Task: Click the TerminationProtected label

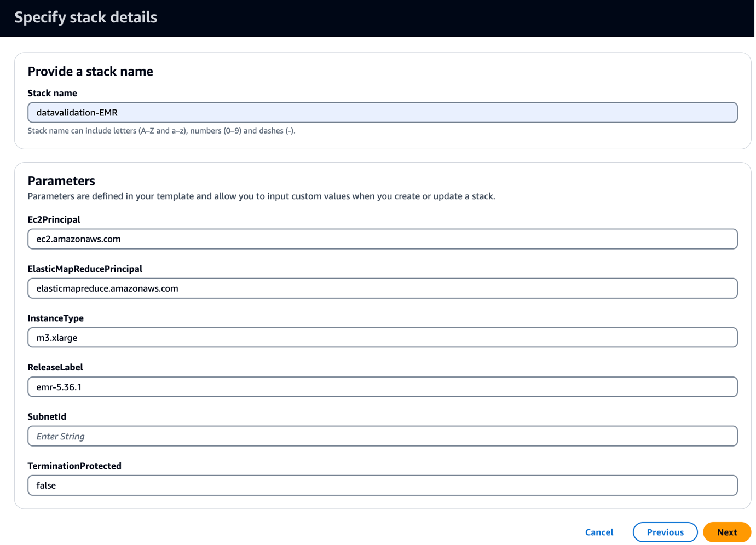Action: tap(74, 466)
